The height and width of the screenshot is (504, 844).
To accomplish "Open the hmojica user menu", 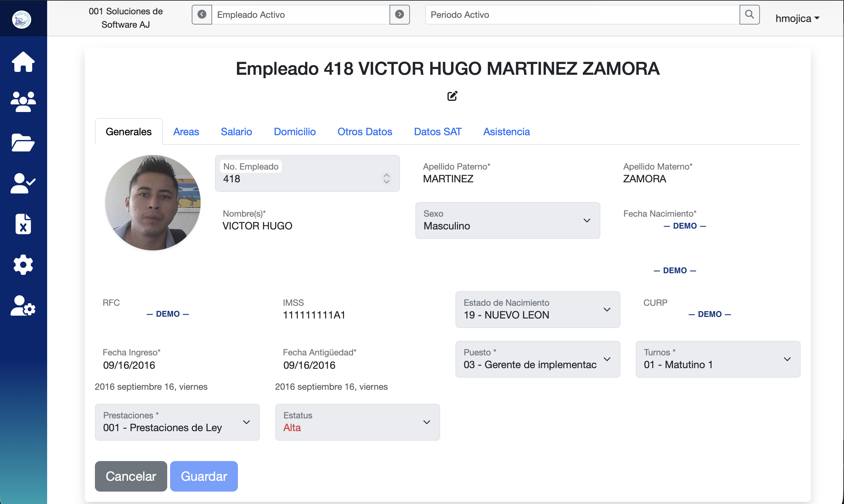I will (x=797, y=18).
